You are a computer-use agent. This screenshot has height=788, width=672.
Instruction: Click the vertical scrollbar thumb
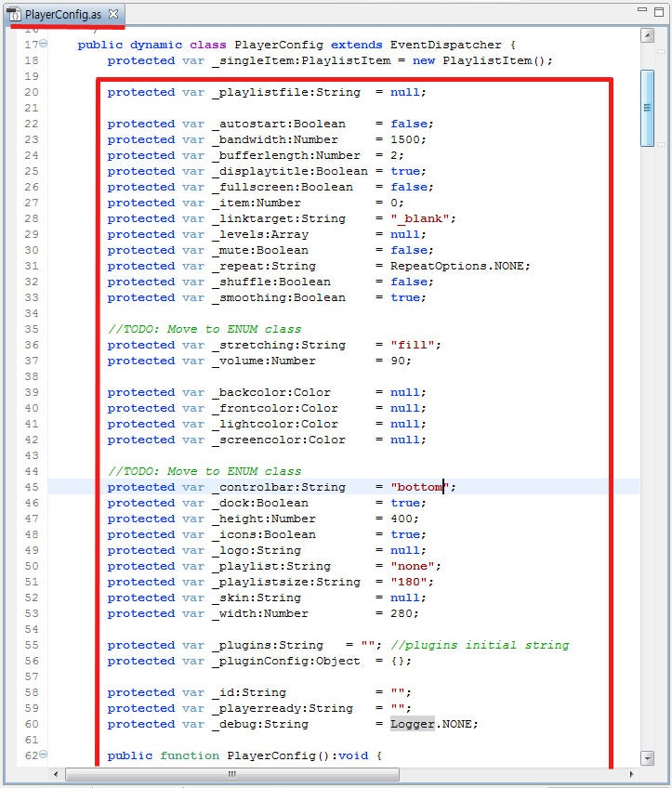point(648,108)
